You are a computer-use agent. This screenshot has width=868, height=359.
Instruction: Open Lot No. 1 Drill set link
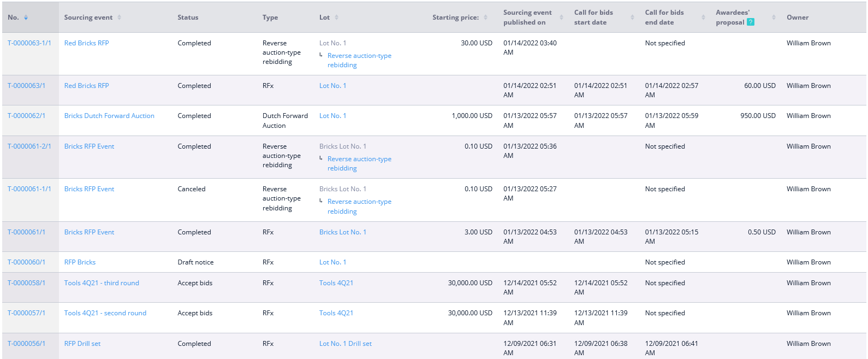pyautogui.click(x=346, y=344)
